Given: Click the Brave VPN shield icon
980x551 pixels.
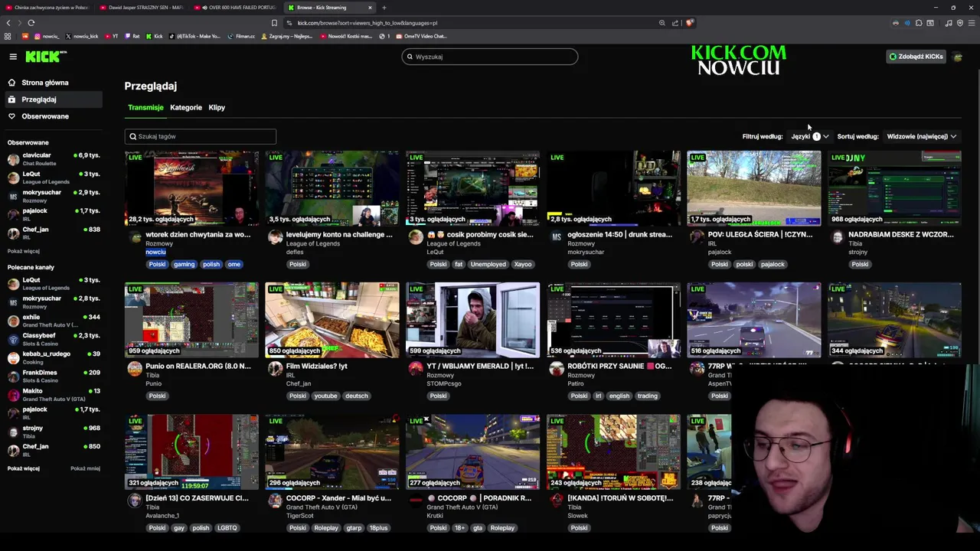Looking at the screenshot, I should point(960,23).
